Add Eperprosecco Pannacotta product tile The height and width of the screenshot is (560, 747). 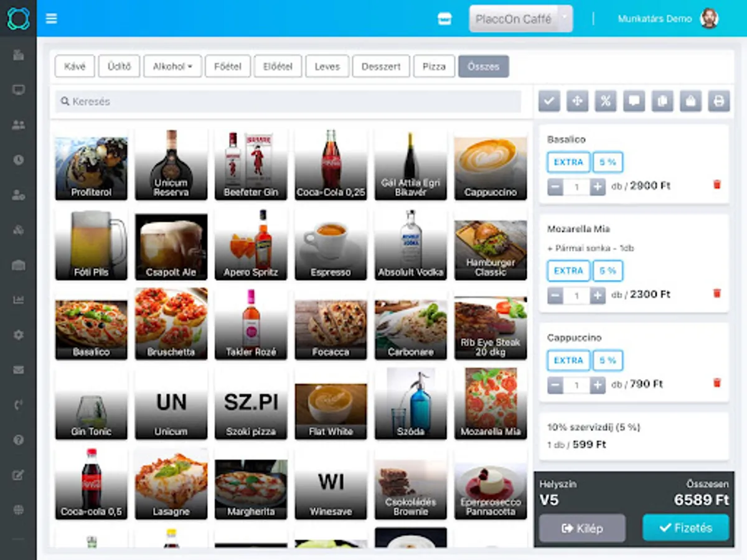[x=491, y=483]
